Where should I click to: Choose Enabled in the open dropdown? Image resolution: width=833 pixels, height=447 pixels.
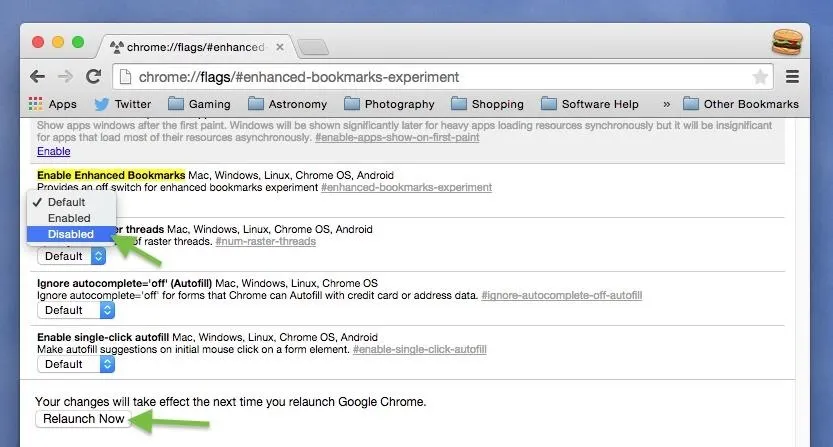pyautogui.click(x=72, y=218)
